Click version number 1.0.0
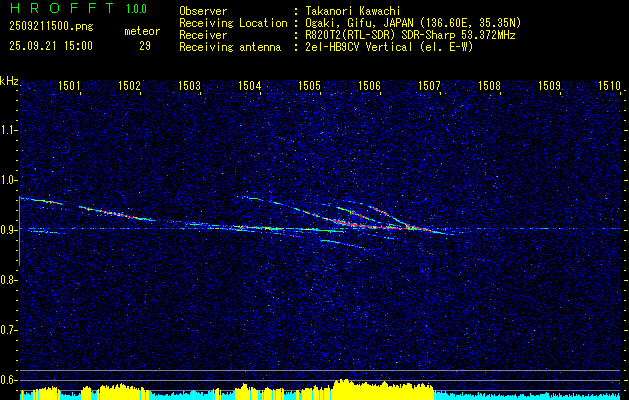 click(x=136, y=9)
